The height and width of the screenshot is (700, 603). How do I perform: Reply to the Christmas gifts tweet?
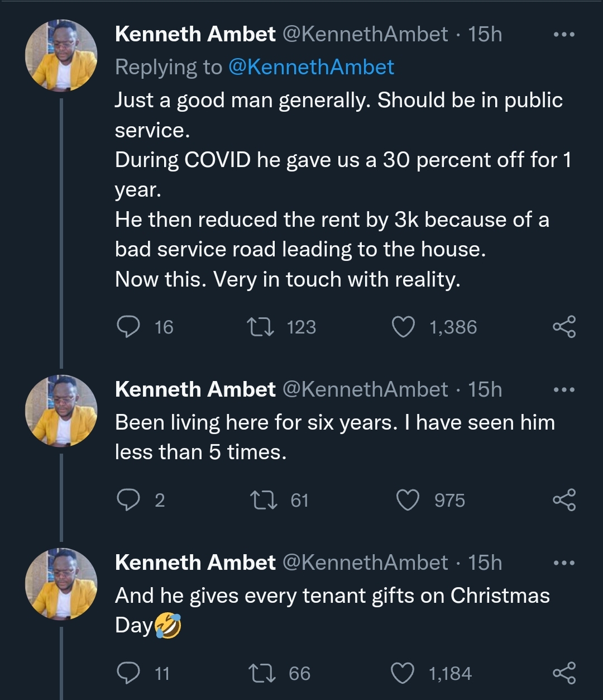(x=128, y=673)
